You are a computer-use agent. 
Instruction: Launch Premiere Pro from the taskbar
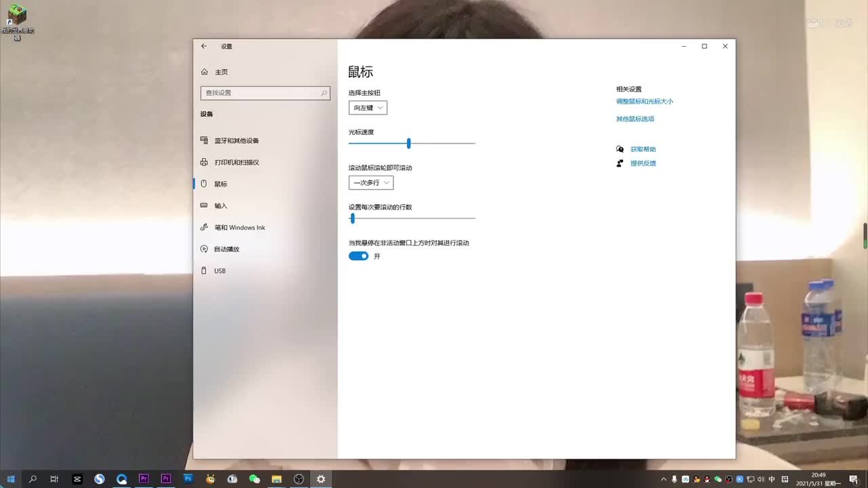point(144,479)
